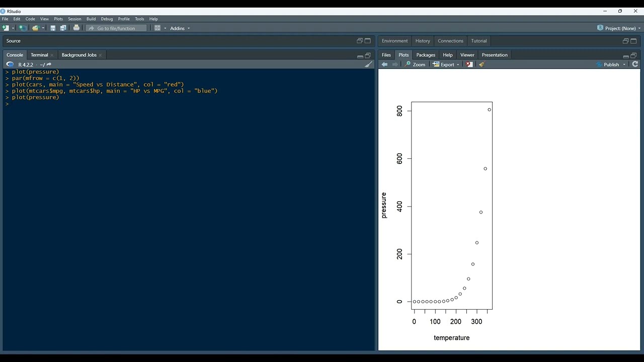The height and width of the screenshot is (362, 644).
Task: Go to previous plot arrow
Action: click(385, 64)
